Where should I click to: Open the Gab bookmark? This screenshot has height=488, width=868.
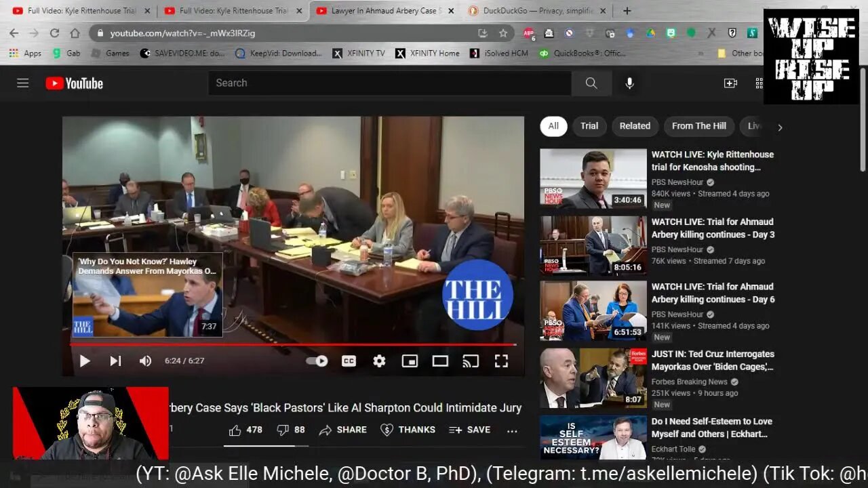(66, 53)
